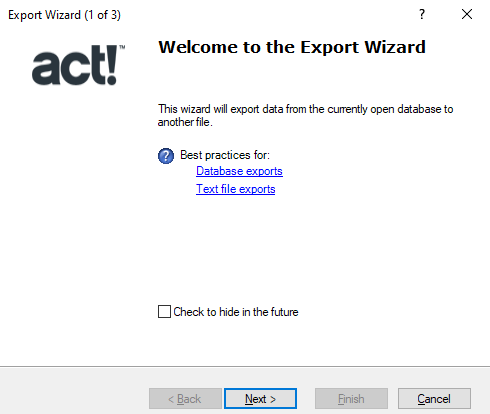Click the wizard description paragraph text
This screenshot has height=414, width=490.
305,115
